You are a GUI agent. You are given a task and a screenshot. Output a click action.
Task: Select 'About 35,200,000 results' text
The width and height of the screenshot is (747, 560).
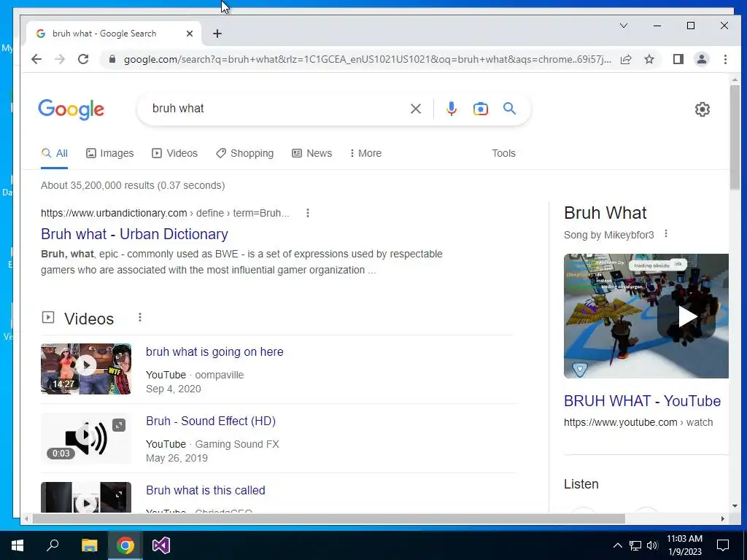98,185
